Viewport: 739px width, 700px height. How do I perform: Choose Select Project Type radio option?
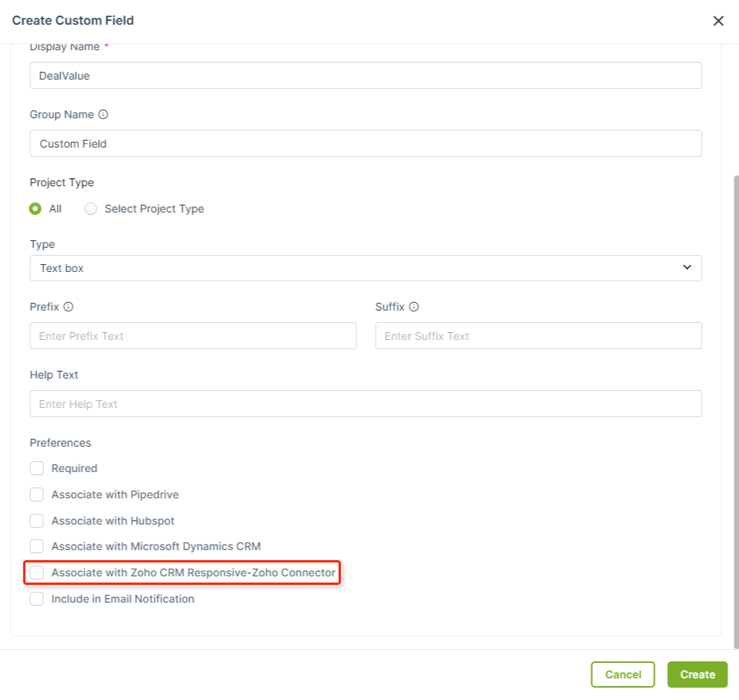tap(90, 209)
